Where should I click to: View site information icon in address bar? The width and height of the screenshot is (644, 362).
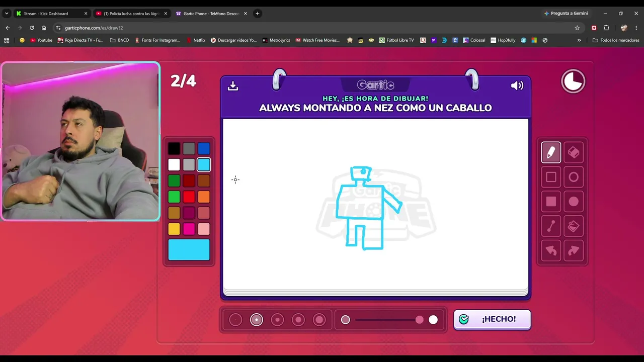[58, 28]
